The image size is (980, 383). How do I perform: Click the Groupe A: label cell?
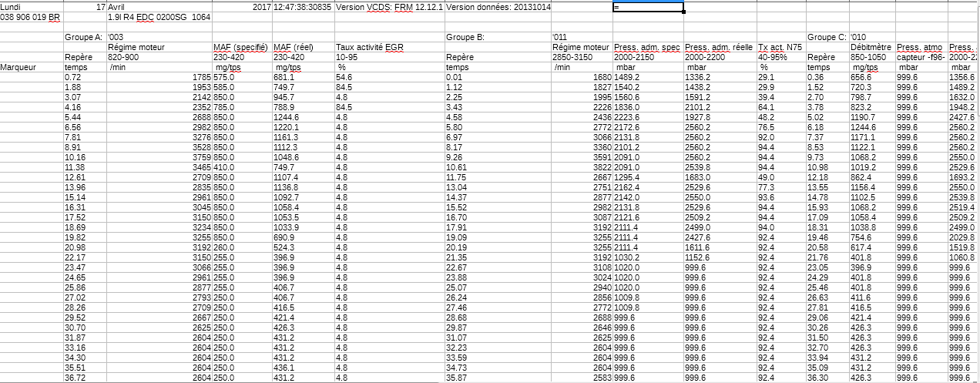pos(83,37)
